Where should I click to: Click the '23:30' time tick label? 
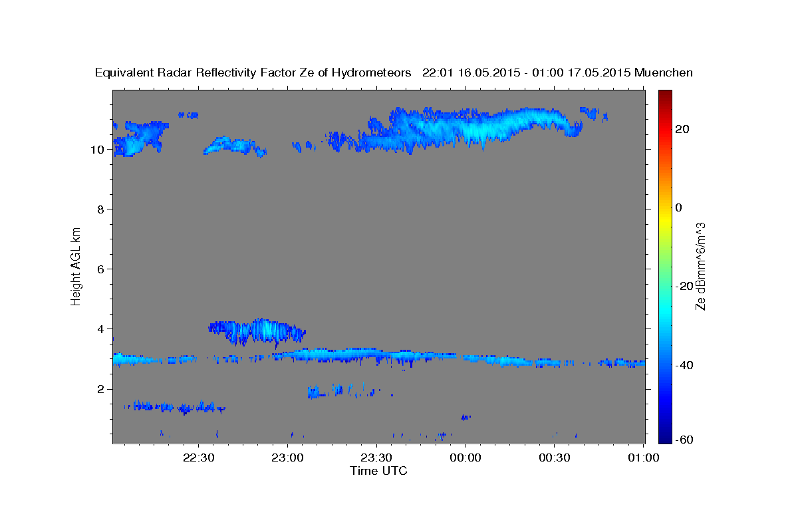pyautogui.click(x=376, y=458)
